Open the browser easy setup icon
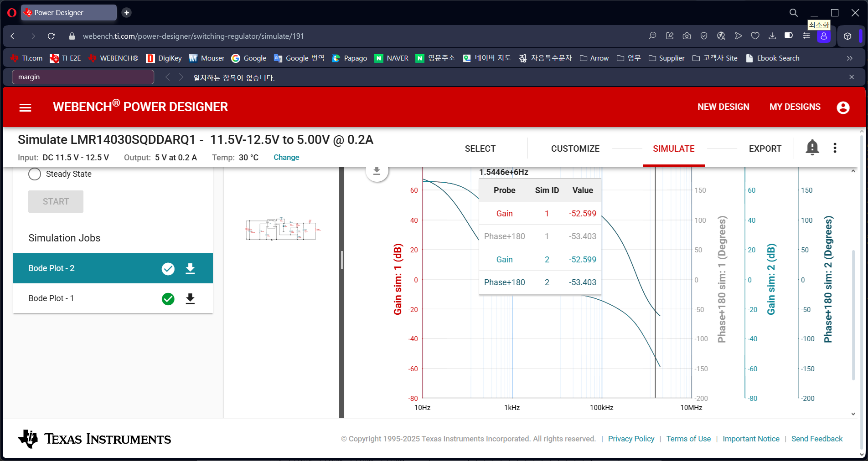 pyautogui.click(x=806, y=36)
